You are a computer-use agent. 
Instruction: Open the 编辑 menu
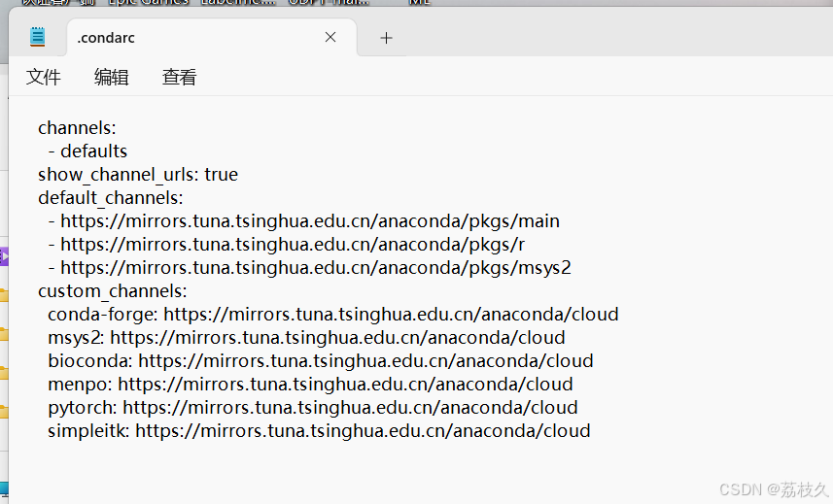(111, 78)
